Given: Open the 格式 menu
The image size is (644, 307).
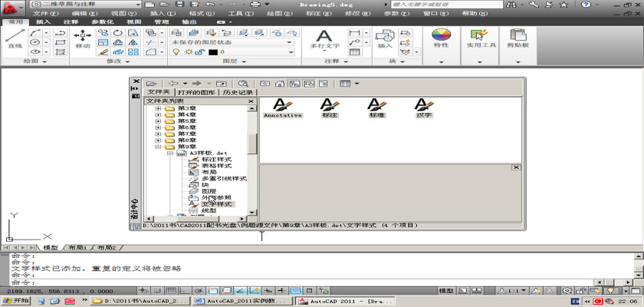Looking at the screenshot, I should coord(202,14).
